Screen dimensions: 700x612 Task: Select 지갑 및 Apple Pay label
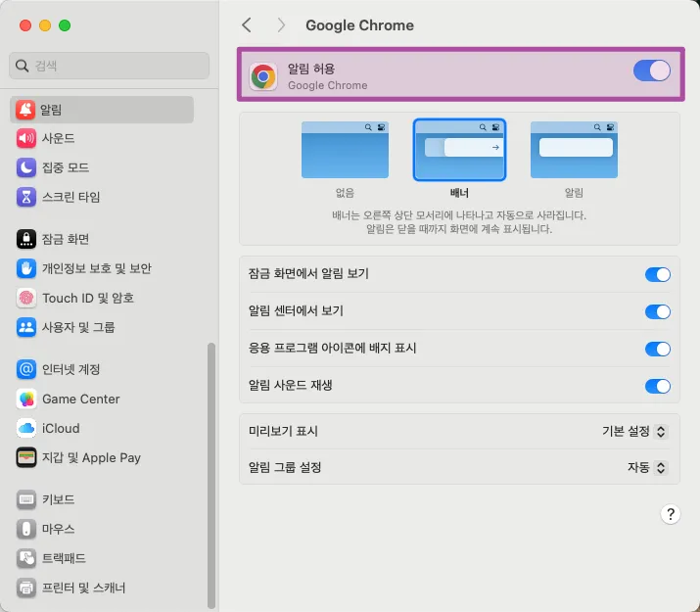point(91,457)
